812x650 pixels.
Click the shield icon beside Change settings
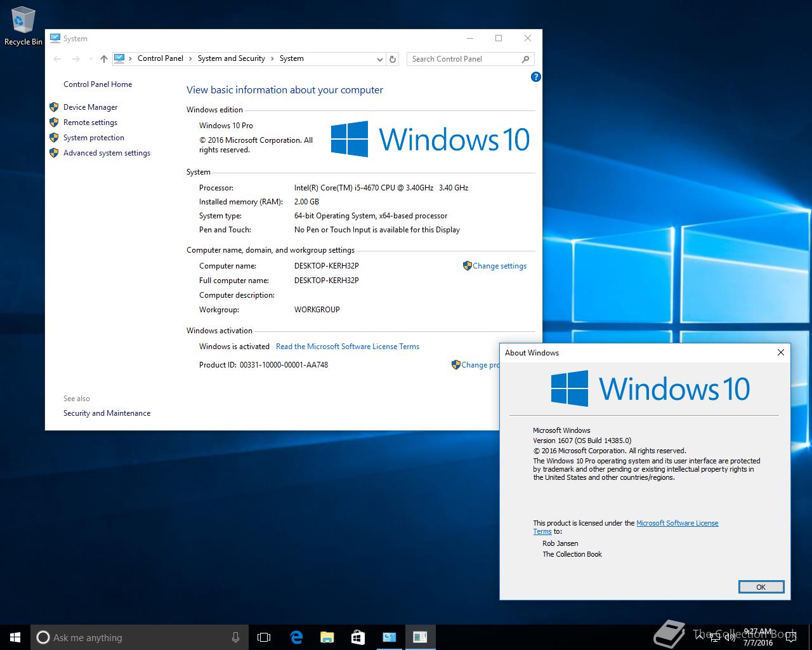(x=468, y=266)
